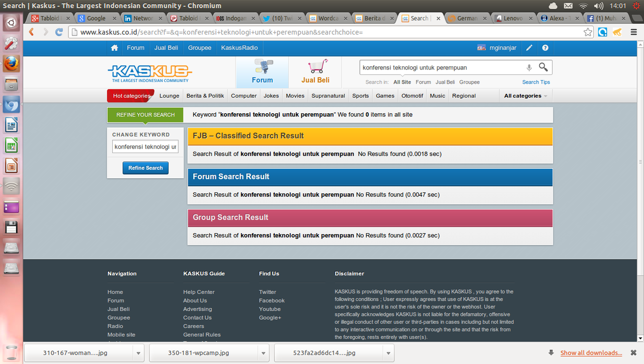Viewport: 644px width, 364px height.
Task: Open dropdown arrow for 523fa2ad6dc14 download
Action: 388,353
